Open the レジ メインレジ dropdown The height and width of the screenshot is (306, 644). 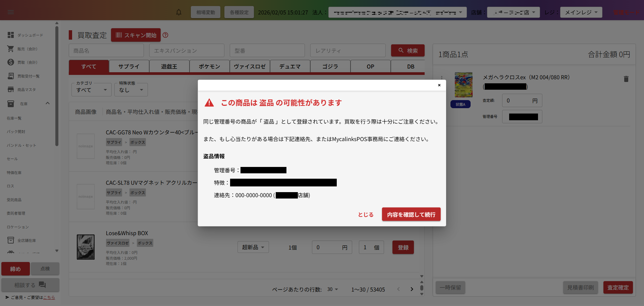pos(581,12)
